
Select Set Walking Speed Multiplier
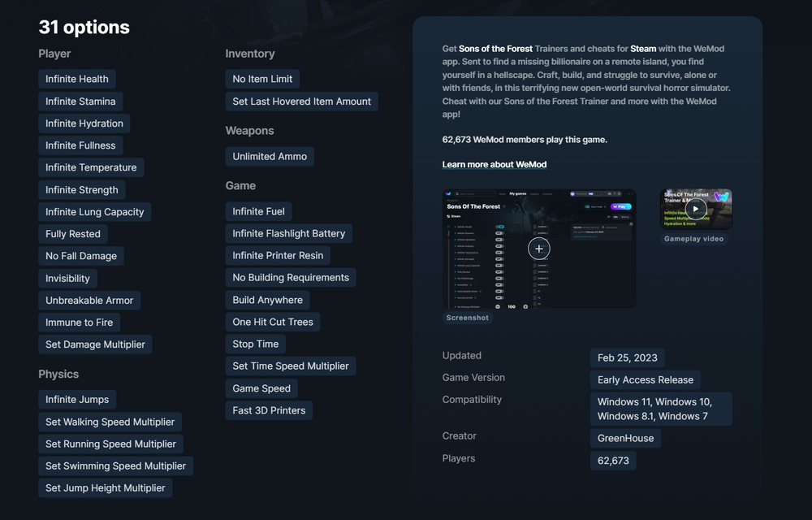[x=110, y=422]
